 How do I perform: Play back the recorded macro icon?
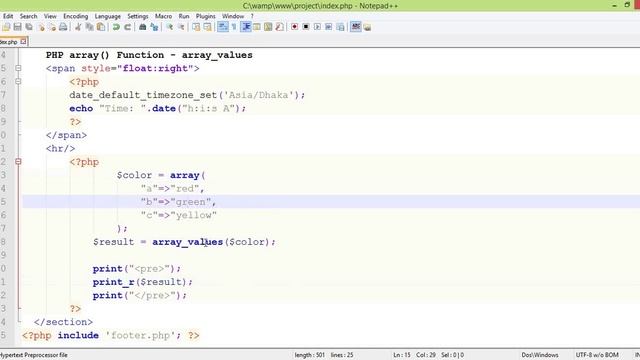pyautogui.click(x=317, y=27)
